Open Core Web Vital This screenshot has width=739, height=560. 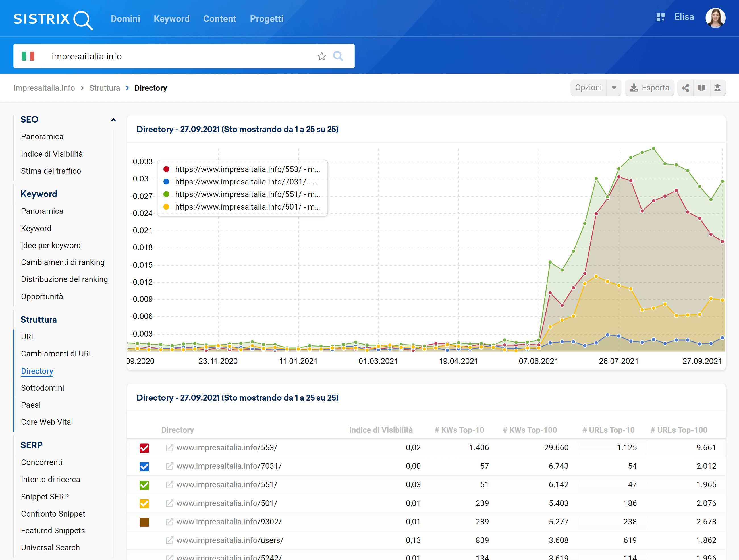click(x=47, y=422)
